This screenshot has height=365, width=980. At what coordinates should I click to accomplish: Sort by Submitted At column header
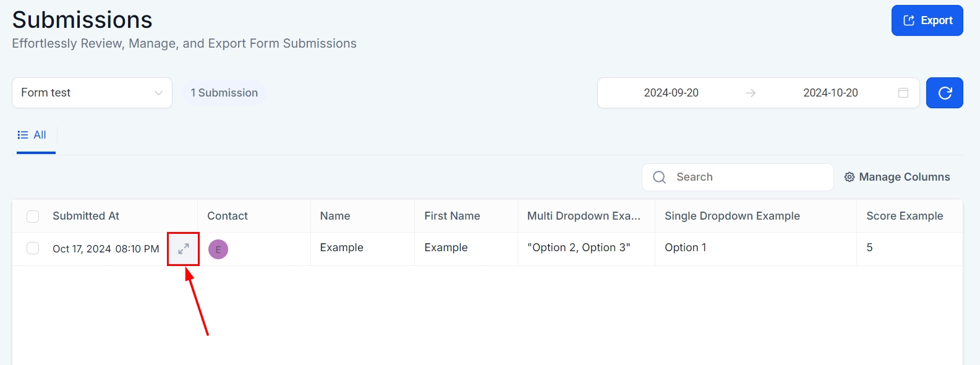[86, 216]
